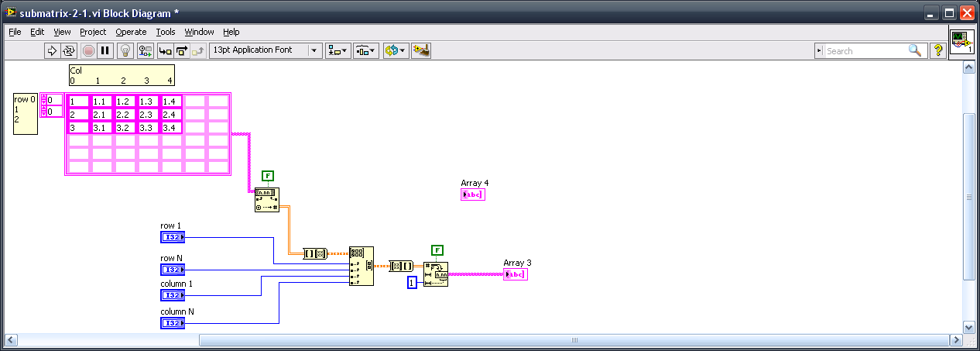Select the Matrix to Array node
This screenshot has width=980, height=351.
pyautogui.click(x=401, y=266)
